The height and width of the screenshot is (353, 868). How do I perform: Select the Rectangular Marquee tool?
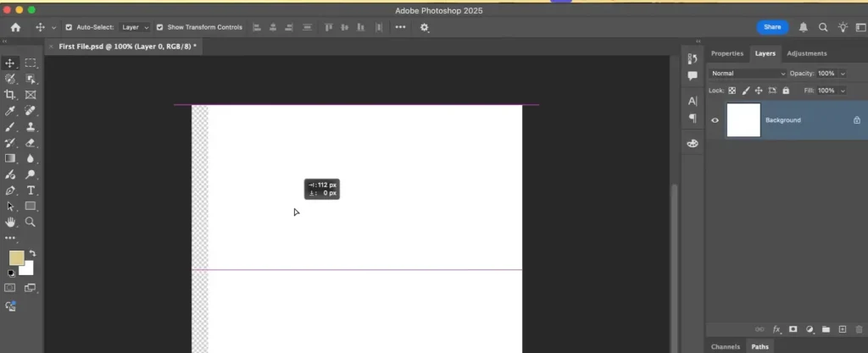[31, 63]
